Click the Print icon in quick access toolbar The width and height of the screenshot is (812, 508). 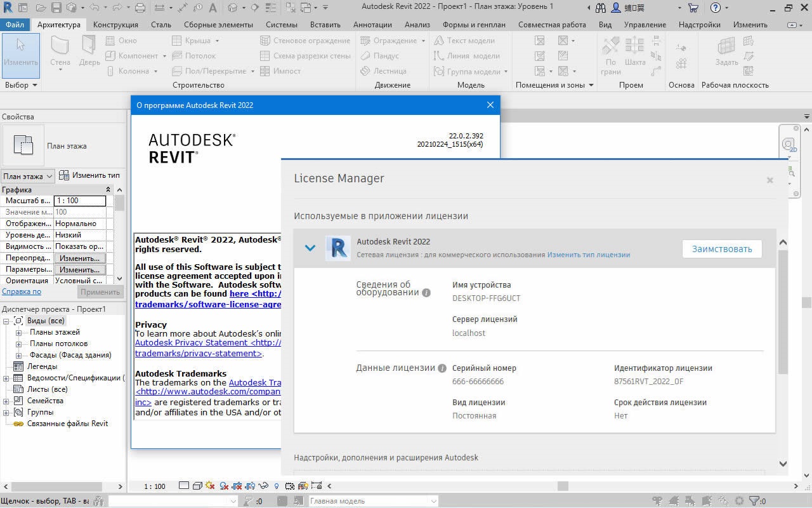pyautogui.click(x=140, y=8)
